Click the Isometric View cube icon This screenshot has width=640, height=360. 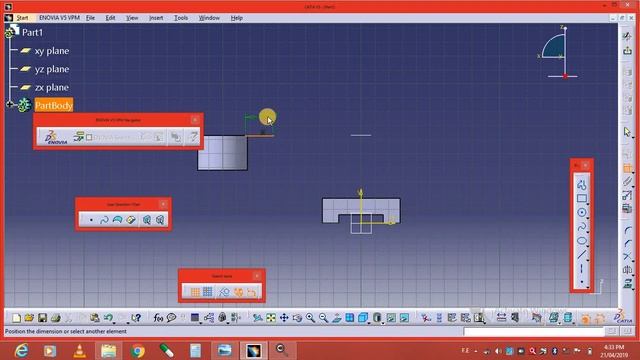pos(362,318)
